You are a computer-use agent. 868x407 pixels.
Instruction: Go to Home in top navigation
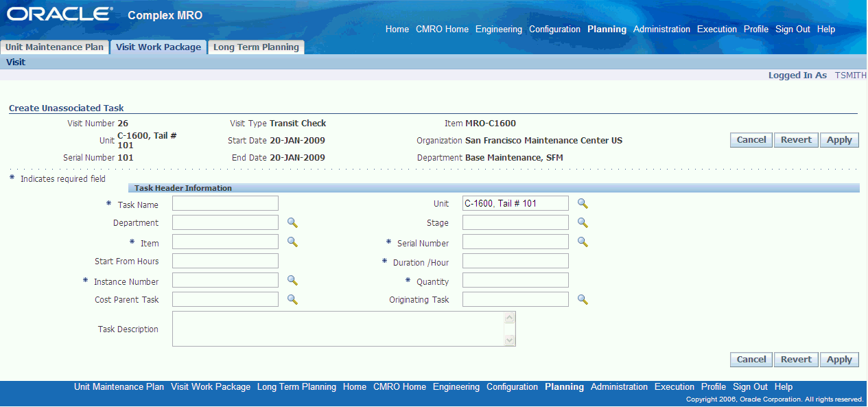397,30
